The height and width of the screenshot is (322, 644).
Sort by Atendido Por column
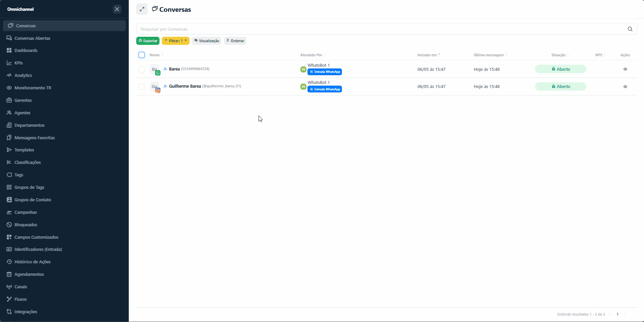point(313,55)
